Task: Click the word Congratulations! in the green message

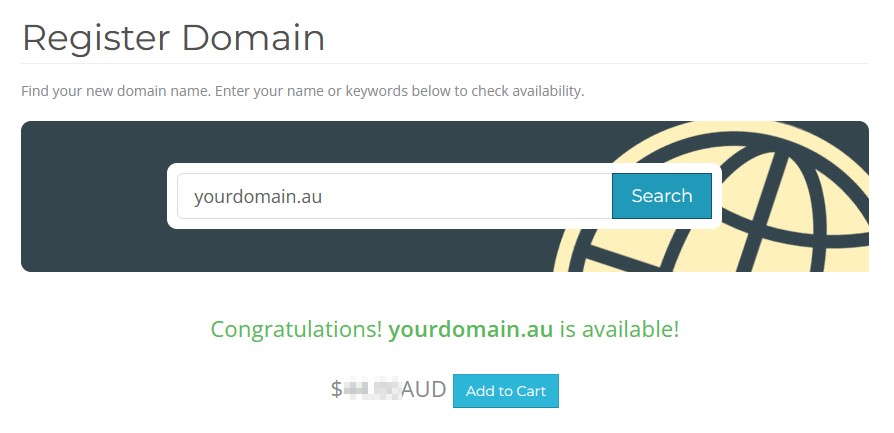Action: (296, 329)
